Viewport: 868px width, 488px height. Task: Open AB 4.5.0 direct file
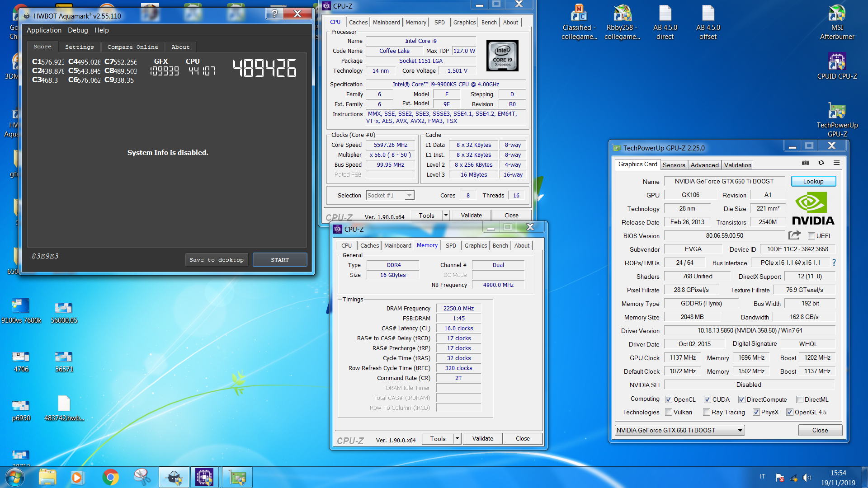pyautogui.click(x=665, y=22)
